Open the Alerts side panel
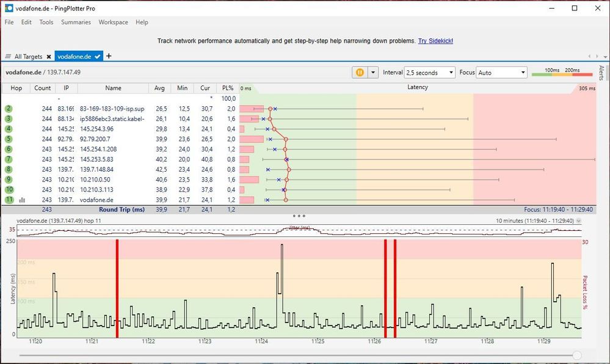This screenshot has height=364, width=610. (x=601, y=73)
